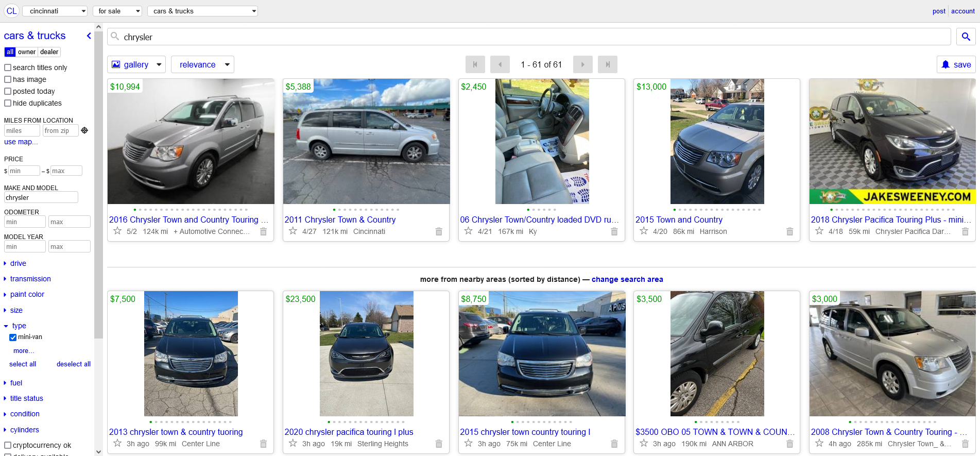
Task: Check the cryptocurrency ok option
Action: [8, 445]
